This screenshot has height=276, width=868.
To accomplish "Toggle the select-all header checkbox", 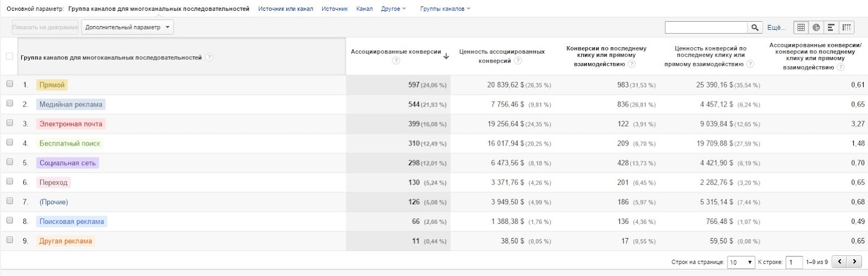I will (9, 56).
